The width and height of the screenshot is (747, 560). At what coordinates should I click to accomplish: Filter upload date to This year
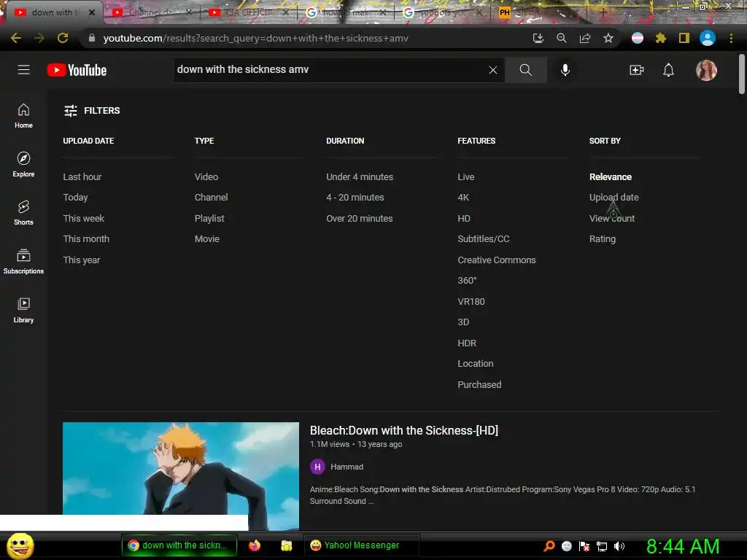point(82,260)
